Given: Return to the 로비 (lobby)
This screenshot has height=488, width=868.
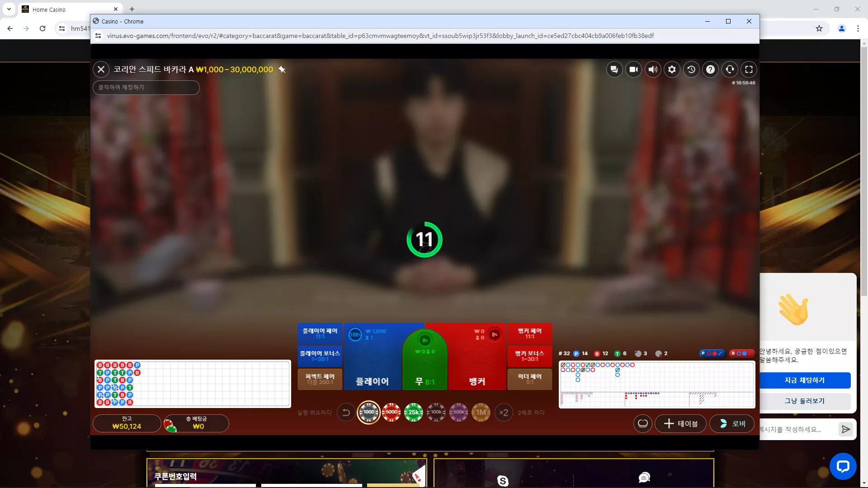Looking at the screenshot, I should (x=732, y=424).
